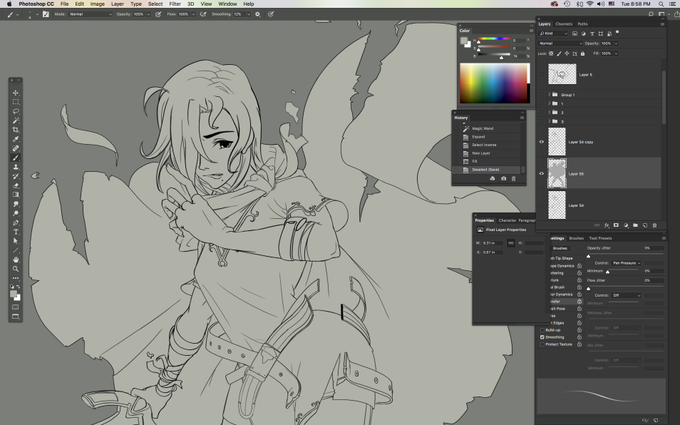
Task: Open the Select menu
Action: pyautogui.click(x=155, y=4)
